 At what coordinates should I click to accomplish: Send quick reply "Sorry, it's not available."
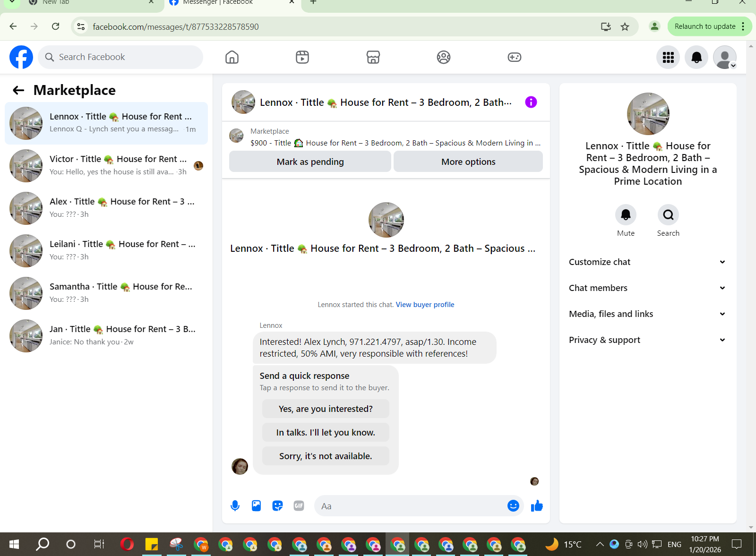326,456
